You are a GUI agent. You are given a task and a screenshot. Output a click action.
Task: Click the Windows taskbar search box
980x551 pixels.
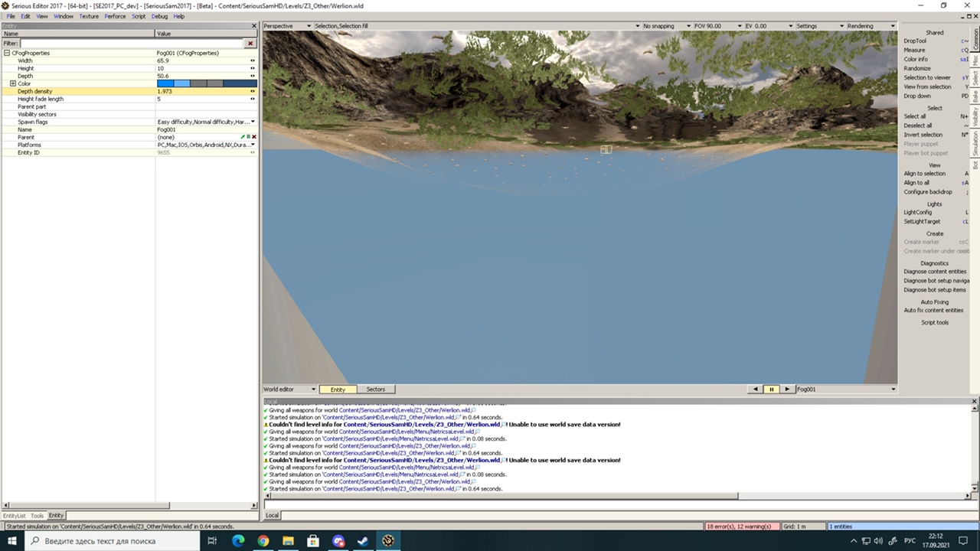113,541
